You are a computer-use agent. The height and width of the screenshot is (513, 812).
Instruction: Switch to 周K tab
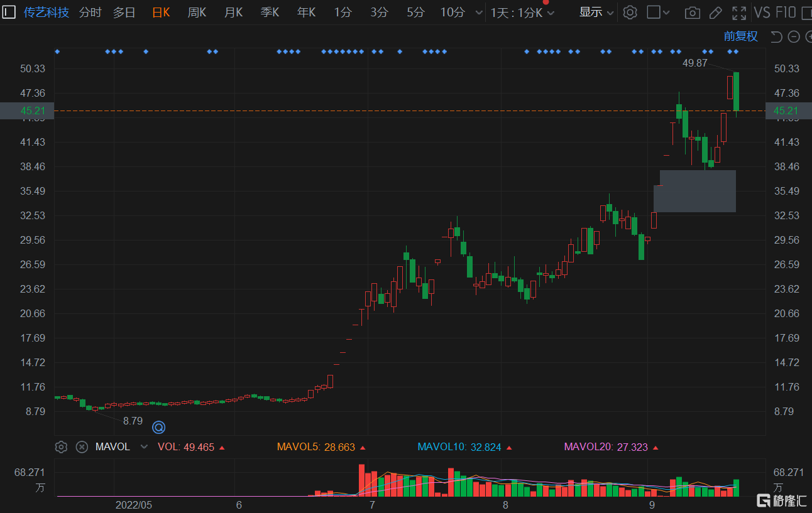click(x=197, y=13)
